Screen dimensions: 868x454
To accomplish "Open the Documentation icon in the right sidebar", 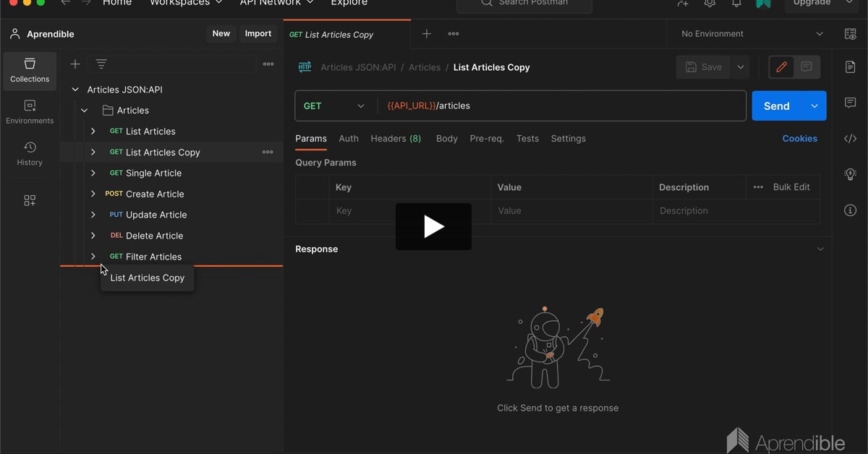I will click(x=851, y=67).
